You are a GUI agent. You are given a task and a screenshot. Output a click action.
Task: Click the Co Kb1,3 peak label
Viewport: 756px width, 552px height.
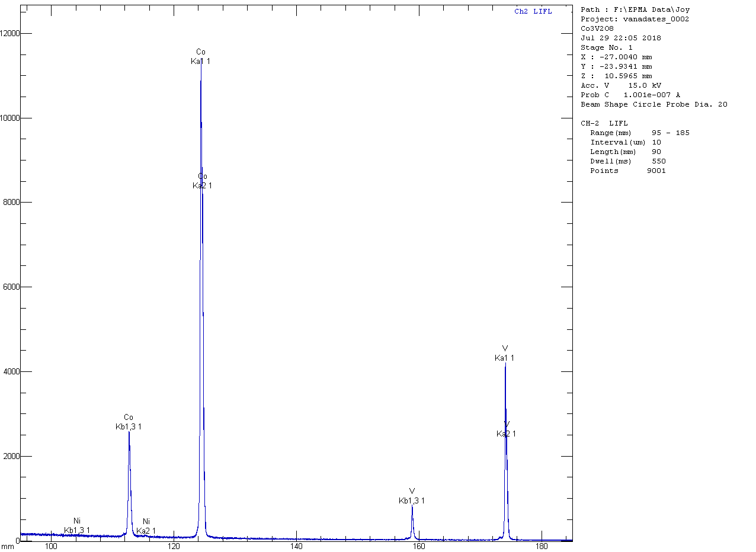(129, 422)
